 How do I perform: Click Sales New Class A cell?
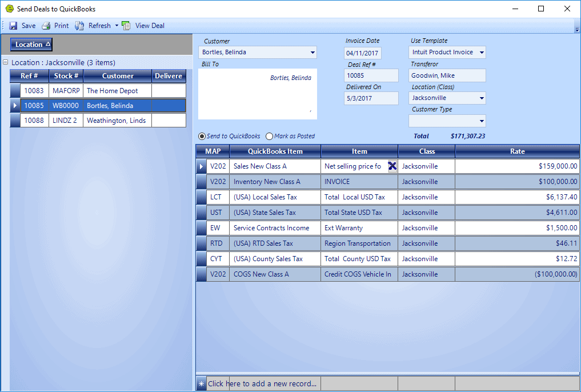[275, 166]
